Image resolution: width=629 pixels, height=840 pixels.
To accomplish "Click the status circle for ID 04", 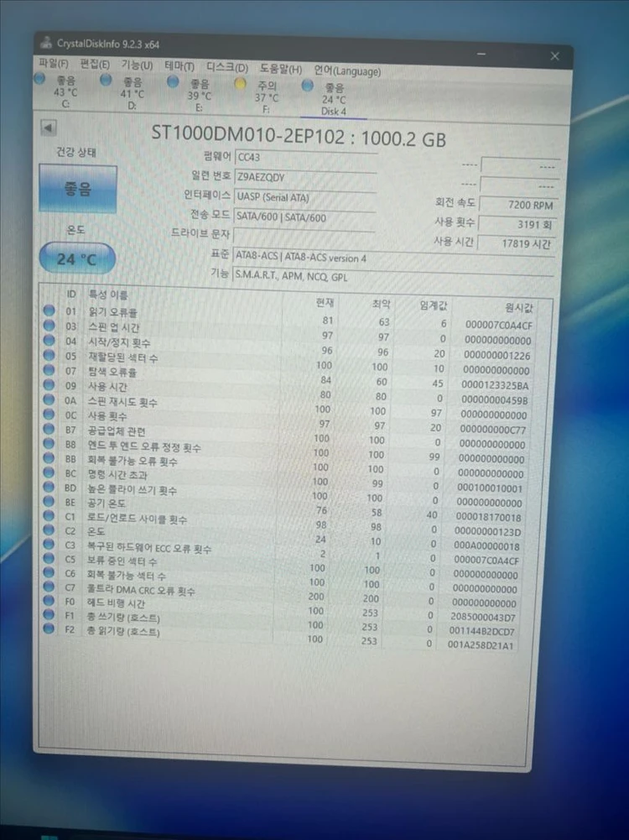I will tap(49, 340).
